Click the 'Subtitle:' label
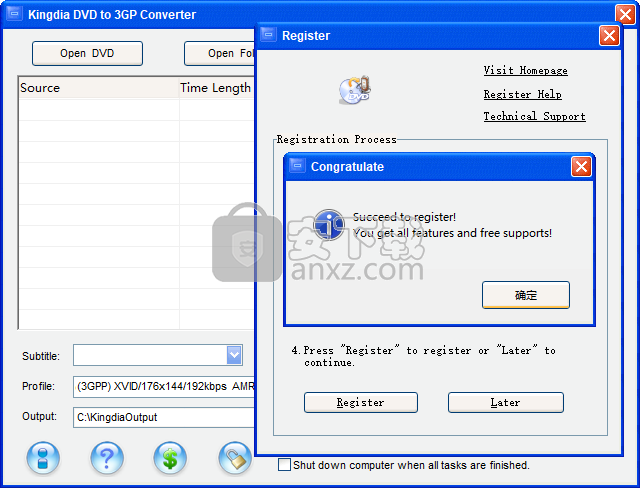Screen dimensions: 640x488 [x=41, y=356]
